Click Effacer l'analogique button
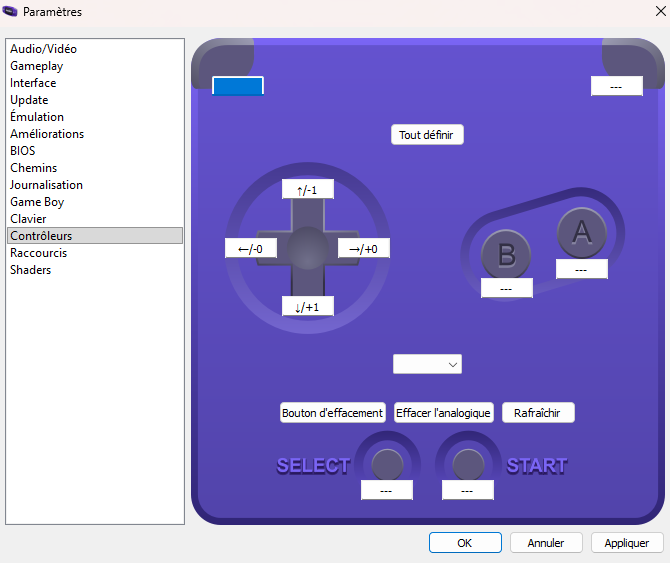This screenshot has height=563, width=670. [443, 413]
